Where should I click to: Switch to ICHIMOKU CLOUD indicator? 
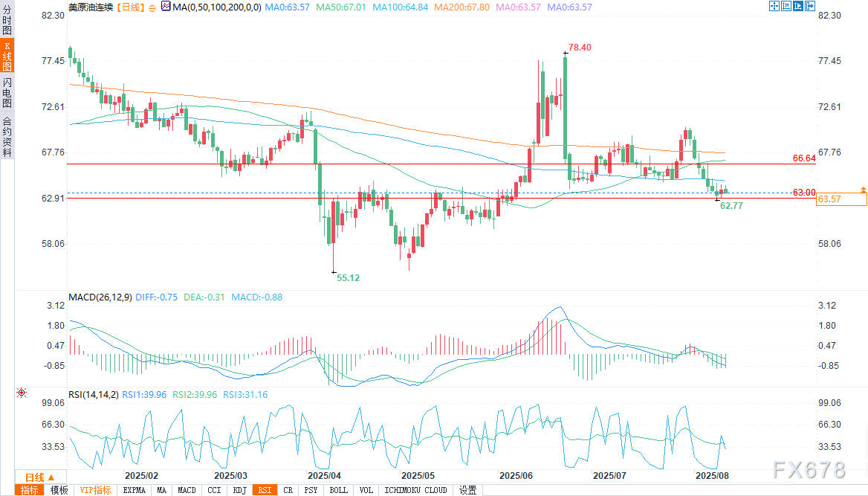(x=415, y=490)
